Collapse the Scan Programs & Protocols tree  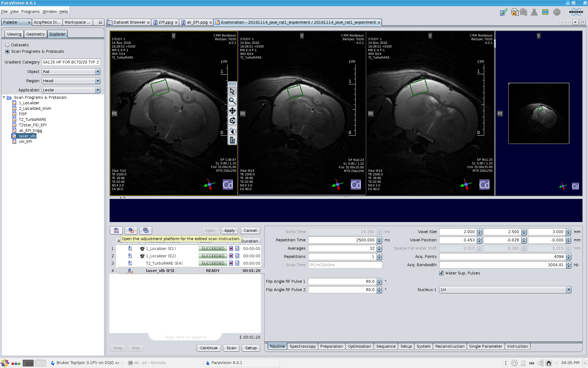(x=4, y=98)
